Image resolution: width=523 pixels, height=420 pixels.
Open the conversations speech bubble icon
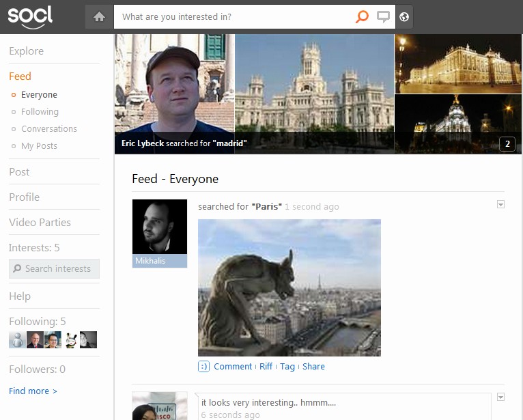click(x=384, y=17)
